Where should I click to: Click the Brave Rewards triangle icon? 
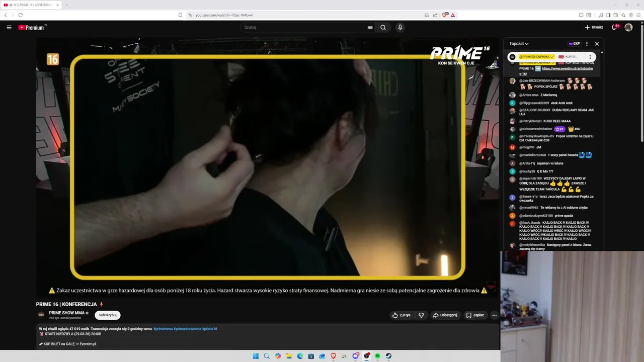tap(453, 15)
